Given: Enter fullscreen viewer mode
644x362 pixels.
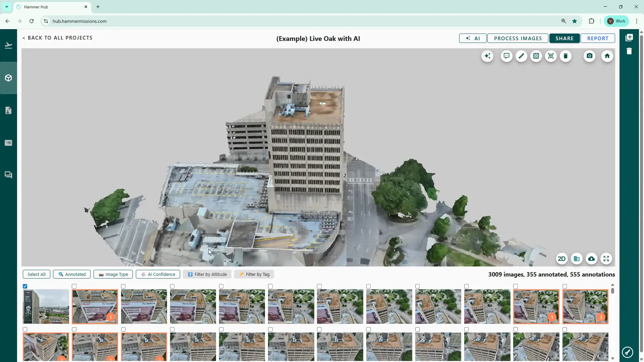Looking at the screenshot, I should point(606,259).
